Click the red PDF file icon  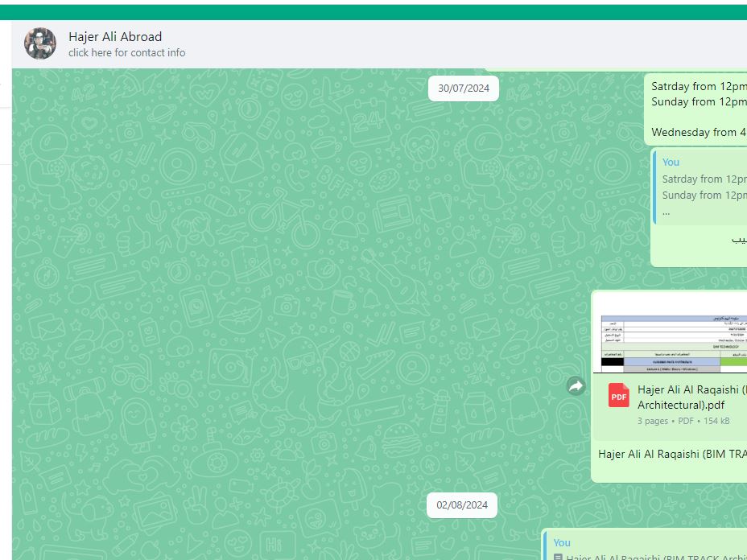(618, 395)
